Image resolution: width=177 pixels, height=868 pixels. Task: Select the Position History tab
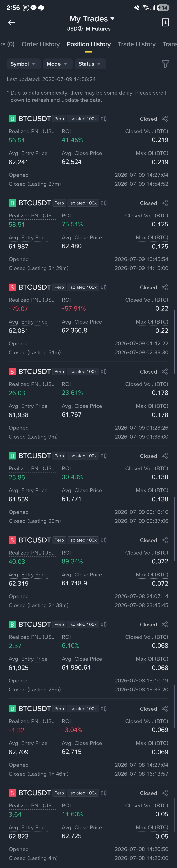(88, 44)
